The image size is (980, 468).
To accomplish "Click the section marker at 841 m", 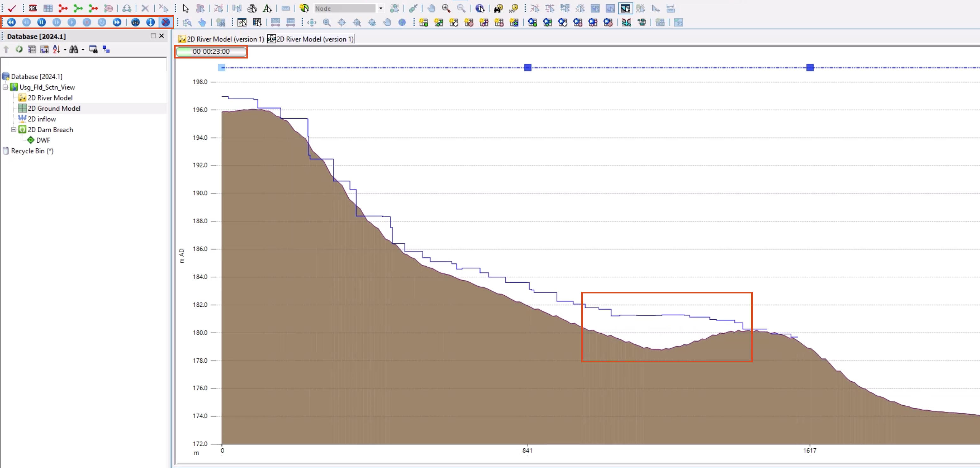I will tap(527, 68).
